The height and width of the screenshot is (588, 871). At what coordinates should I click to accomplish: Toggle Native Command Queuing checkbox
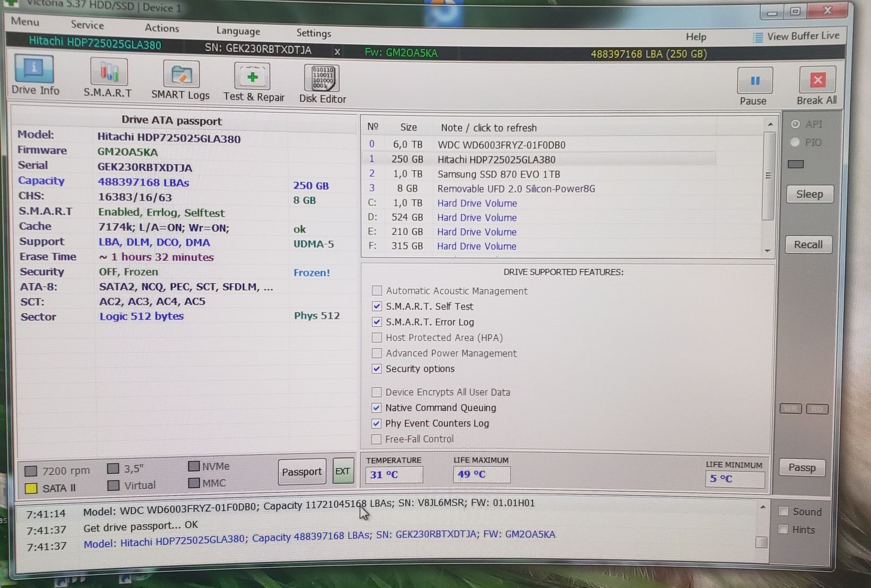coord(377,408)
